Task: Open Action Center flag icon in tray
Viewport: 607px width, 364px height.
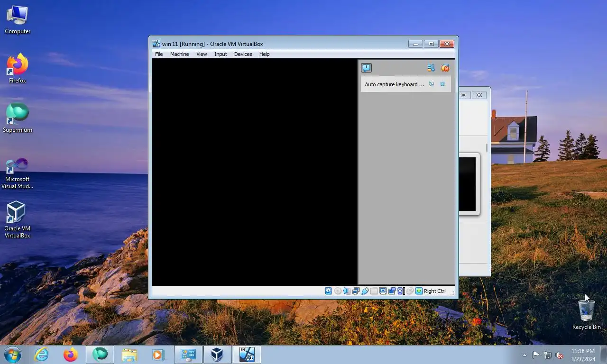Action: 536,355
